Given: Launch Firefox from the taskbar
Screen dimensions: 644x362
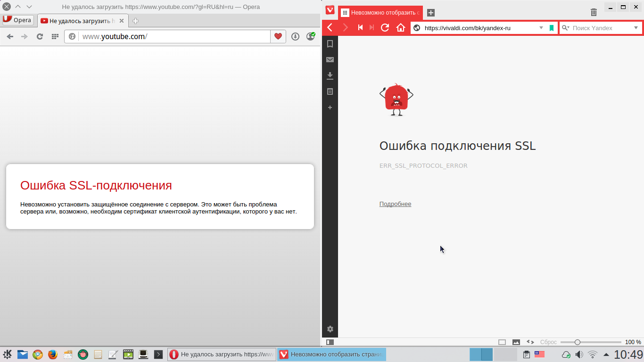Looking at the screenshot, I should [x=53, y=354].
